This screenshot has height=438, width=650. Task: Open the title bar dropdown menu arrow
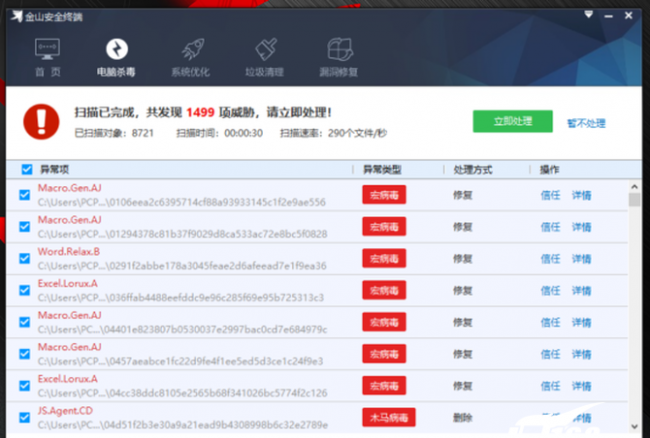588,15
